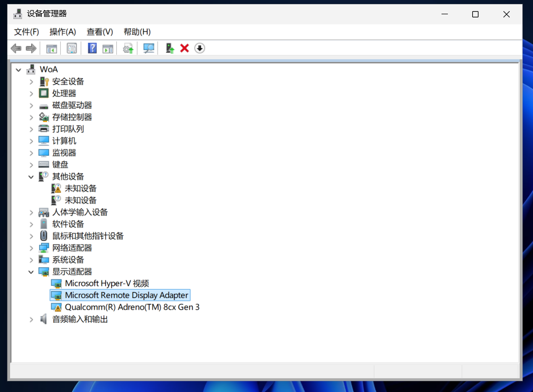Collapse the 其他设备 category
The height and width of the screenshot is (392, 533).
(31, 177)
